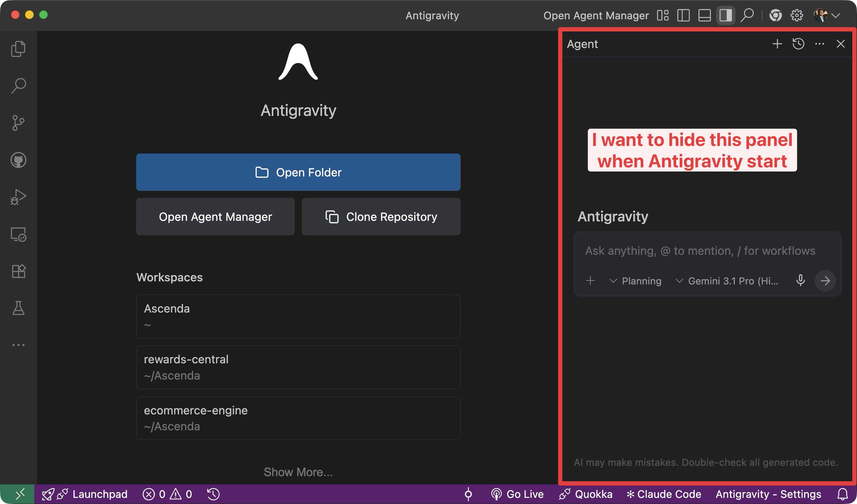Open the Agent panel more actions menu

point(820,44)
